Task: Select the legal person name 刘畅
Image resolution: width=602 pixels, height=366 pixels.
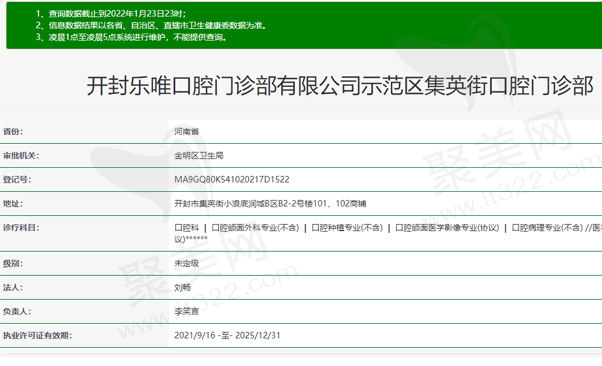Action: [x=182, y=287]
